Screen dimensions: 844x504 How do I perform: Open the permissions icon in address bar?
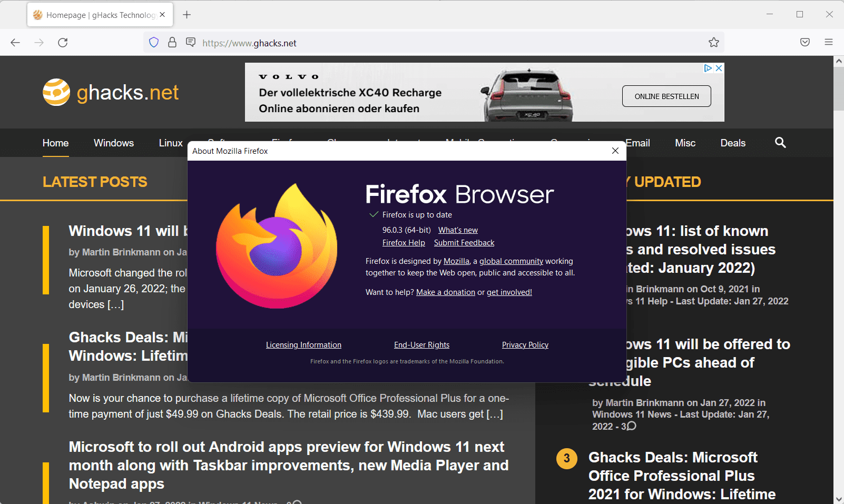[191, 42]
